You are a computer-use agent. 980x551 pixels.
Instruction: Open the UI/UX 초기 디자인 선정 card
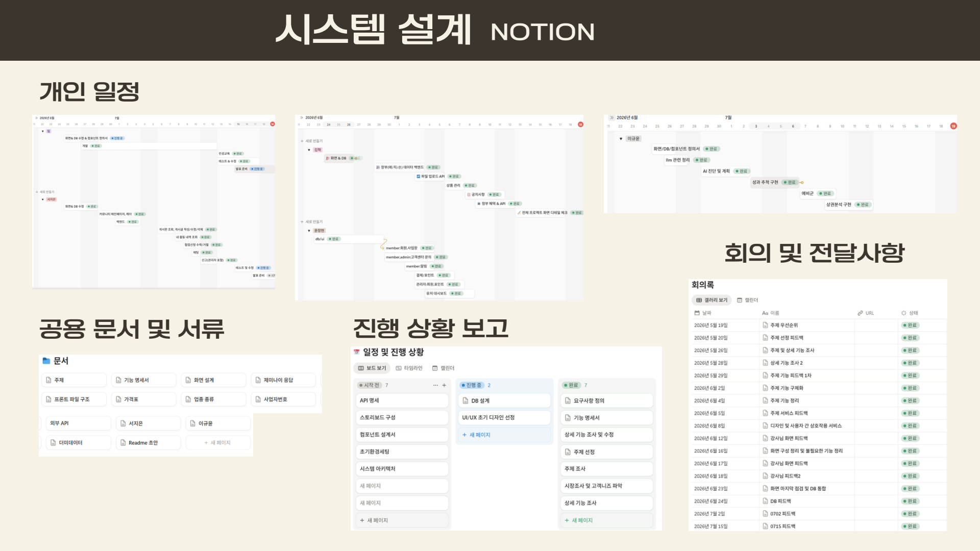coord(504,418)
